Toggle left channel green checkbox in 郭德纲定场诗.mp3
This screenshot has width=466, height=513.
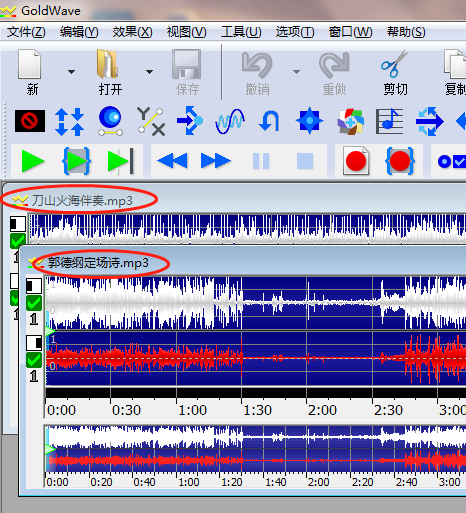[x=34, y=303]
